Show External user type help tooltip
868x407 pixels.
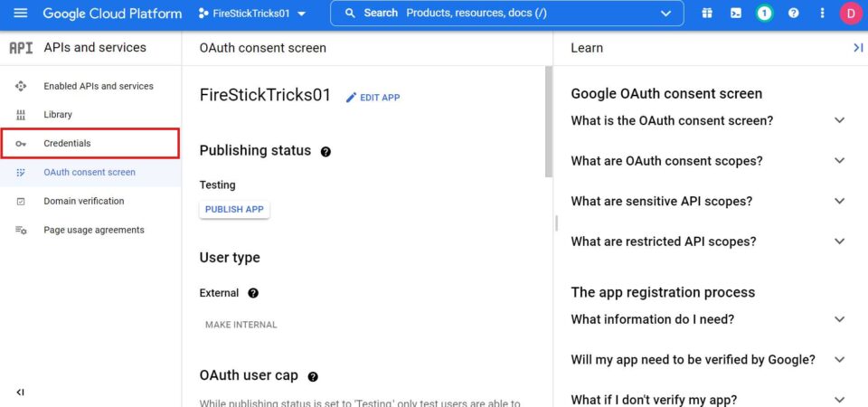[x=253, y=293]
